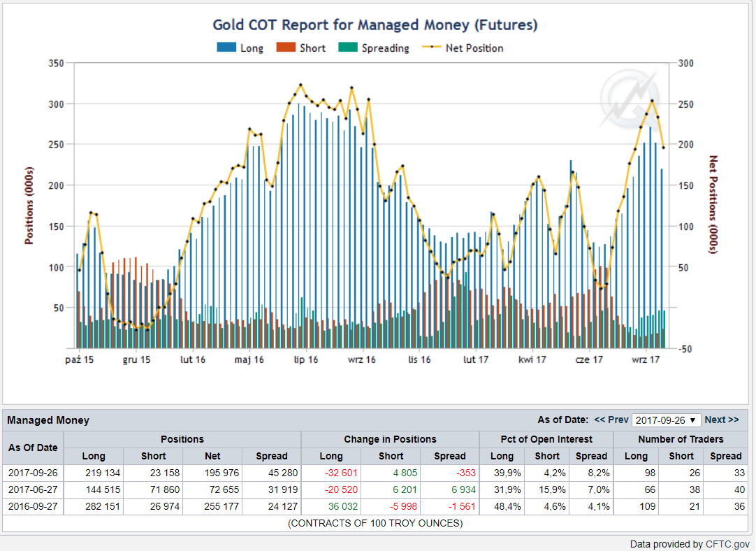This screenshot has width=756, height=551.
Task: Click the Positions group header
Action: click(x=182, y=439)
